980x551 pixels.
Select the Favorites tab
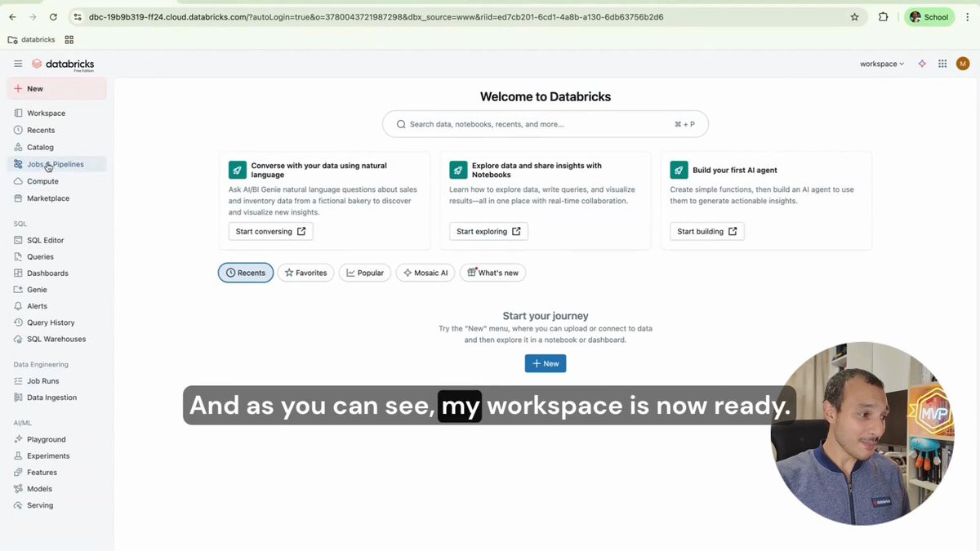point(305,273)
